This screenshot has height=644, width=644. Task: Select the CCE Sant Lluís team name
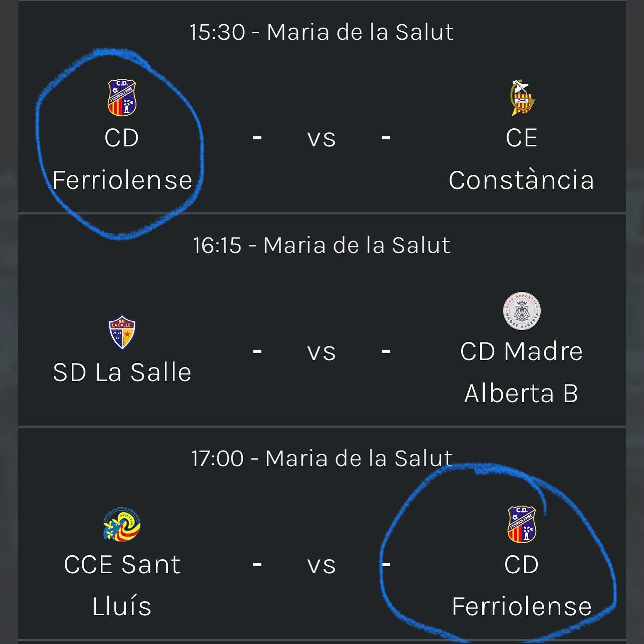coord(122,585)
